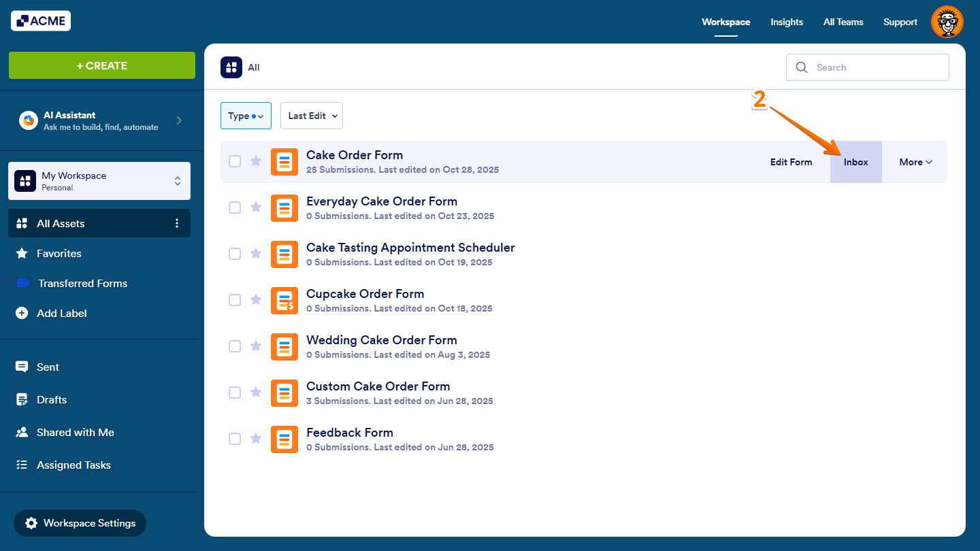
Task: Go to the All Teams section
Action: tap(843, 22)
